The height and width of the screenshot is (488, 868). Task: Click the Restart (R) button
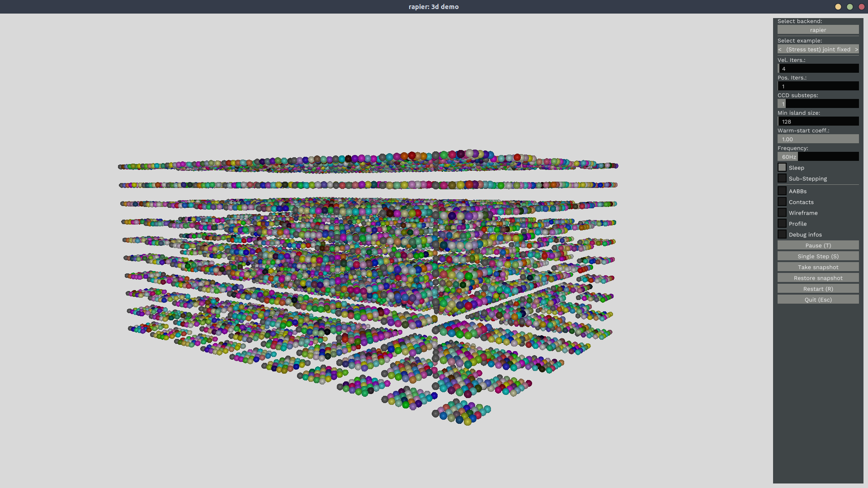click(x=818, y=289)
